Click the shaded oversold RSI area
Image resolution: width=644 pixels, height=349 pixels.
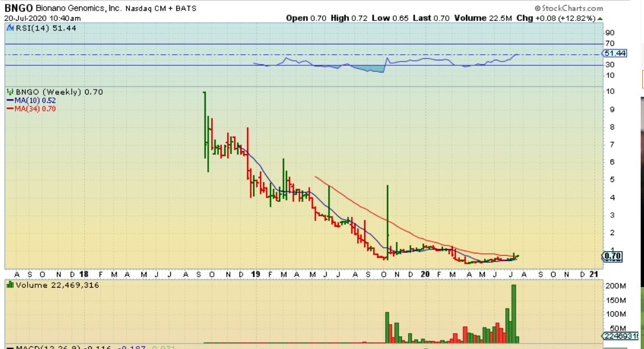371,69
